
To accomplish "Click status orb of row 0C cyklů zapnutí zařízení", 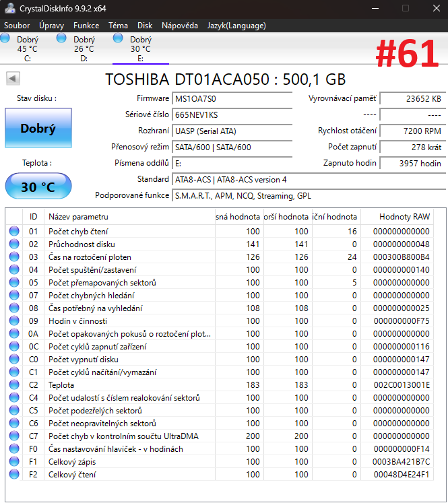I will point(14,346).
